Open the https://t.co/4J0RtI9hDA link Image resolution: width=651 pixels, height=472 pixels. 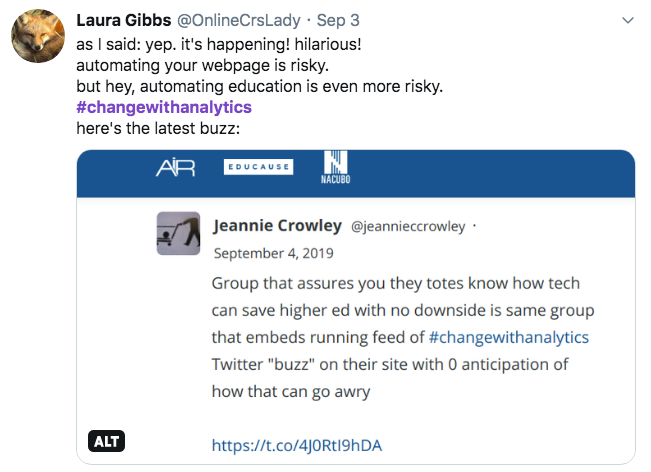click(297, 445)
